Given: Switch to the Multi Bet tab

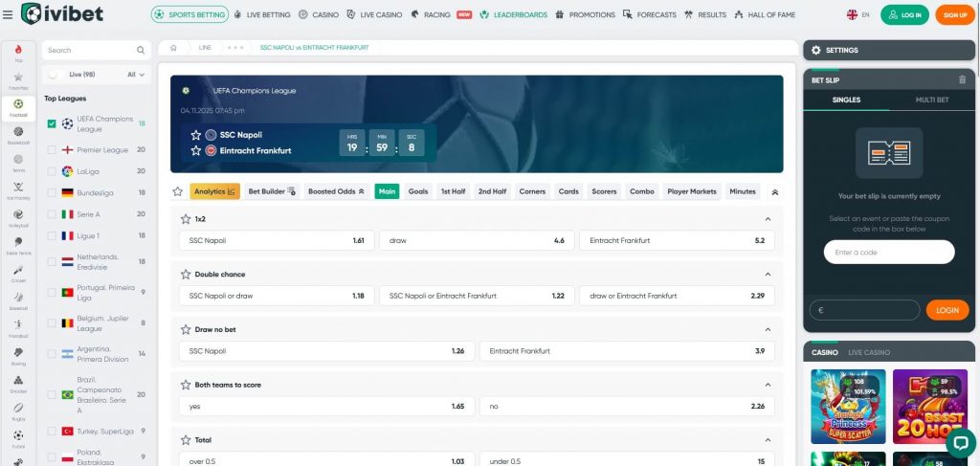Looking at the screenshot, I should [x=931, y=100].
